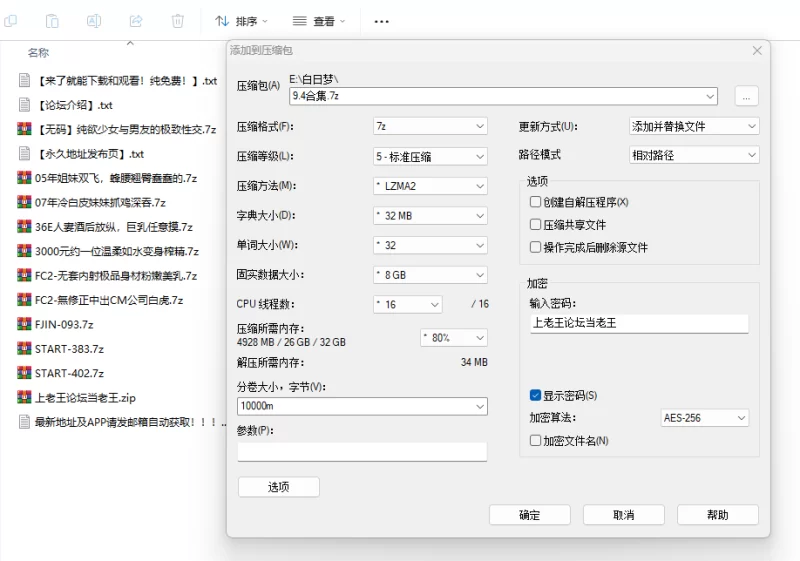Click the text file icon of 【永久地址发布页】.txt
Viewport: 800px width, 561px height.
tap(24, 154)
